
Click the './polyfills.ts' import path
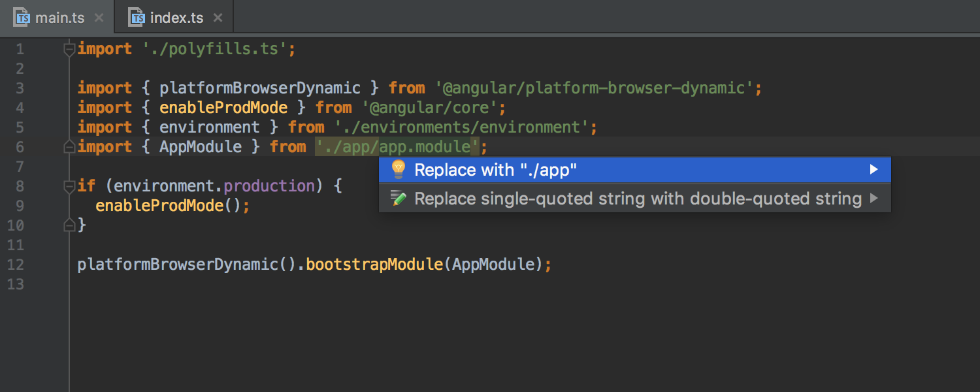215,49
